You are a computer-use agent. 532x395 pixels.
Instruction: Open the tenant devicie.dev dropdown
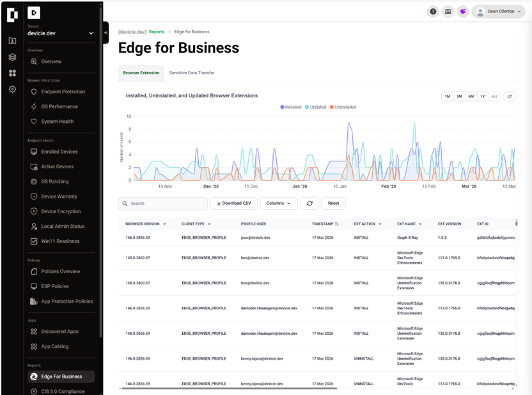tap(58, 33)
